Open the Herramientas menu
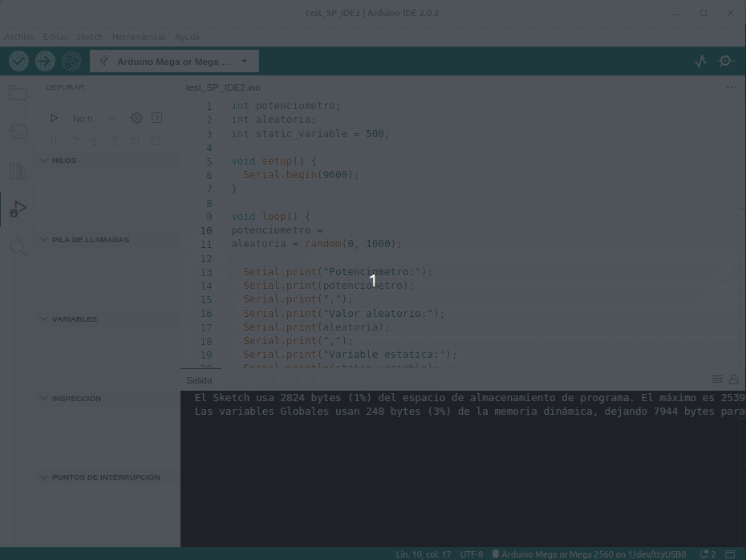 coord(139,37)
